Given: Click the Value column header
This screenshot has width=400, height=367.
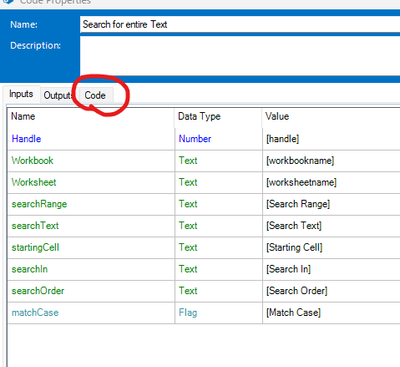Looking at the screenshot, I should point(331,117).
